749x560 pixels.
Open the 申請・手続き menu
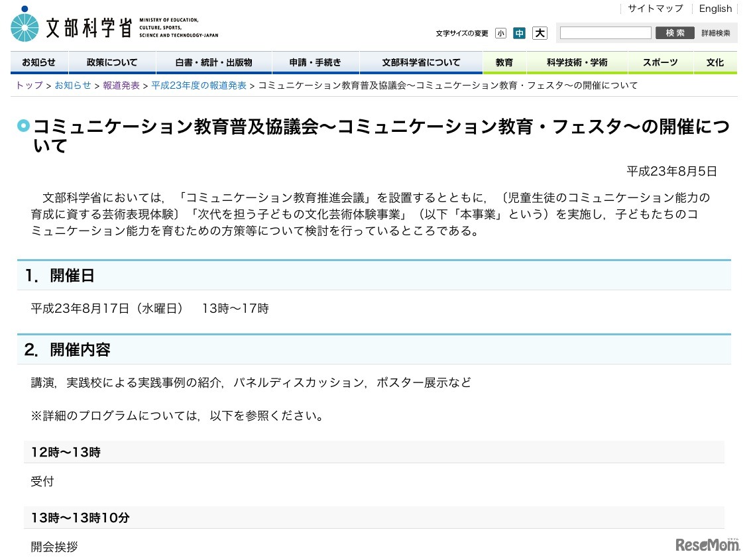[316, 62]
